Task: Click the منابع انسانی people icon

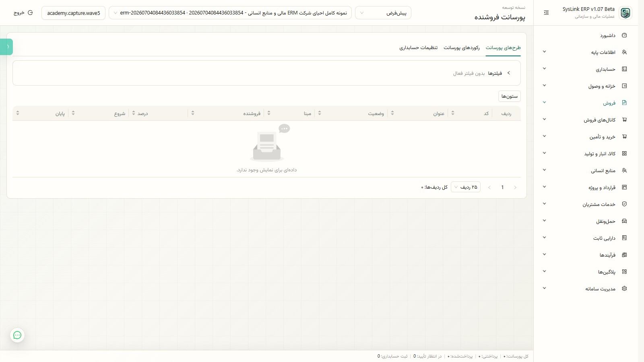Action: (x=624, y=171)
